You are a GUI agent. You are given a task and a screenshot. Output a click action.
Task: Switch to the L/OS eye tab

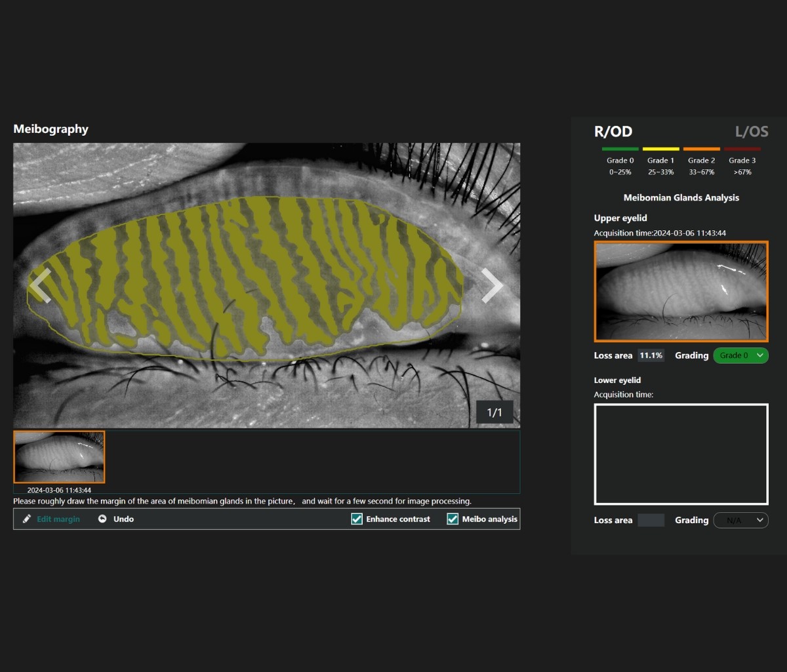tap(751, 132)
